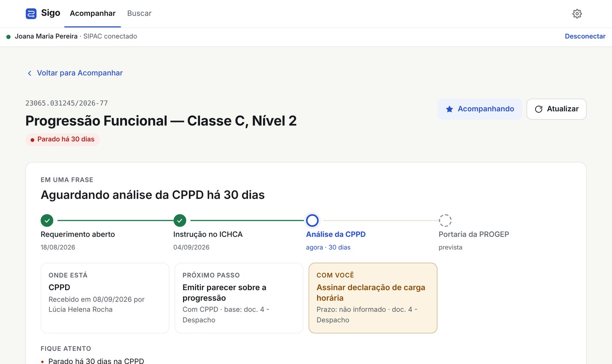Click the Joana Maria Pereira user name
Screen dimensions: 612x364
(46, 36)
